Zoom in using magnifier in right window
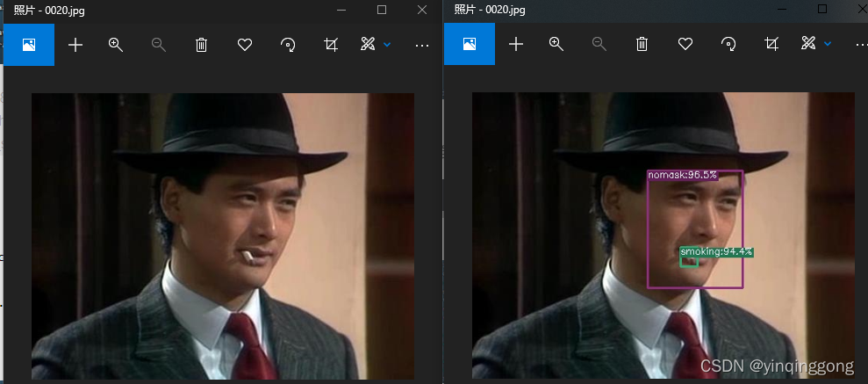 click(556, 45)
